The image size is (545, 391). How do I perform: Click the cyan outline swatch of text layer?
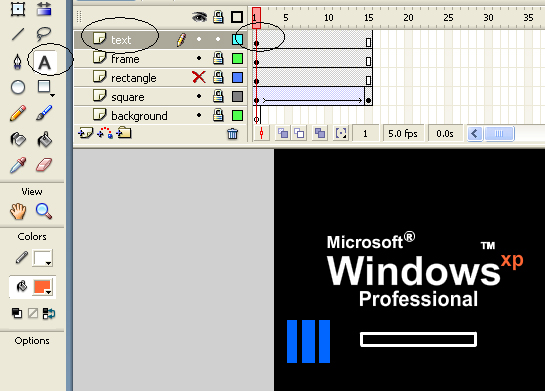[237, 40]
